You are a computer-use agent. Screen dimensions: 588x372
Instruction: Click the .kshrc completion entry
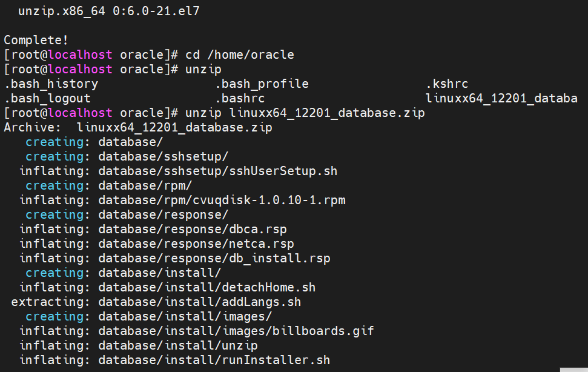click(x=447, y=84)
